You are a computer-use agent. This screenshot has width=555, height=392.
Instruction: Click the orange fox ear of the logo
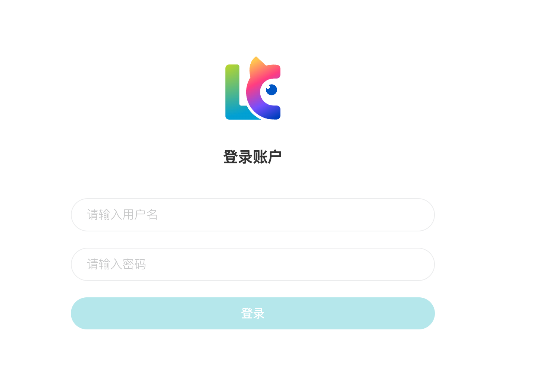tap(255, 63)
